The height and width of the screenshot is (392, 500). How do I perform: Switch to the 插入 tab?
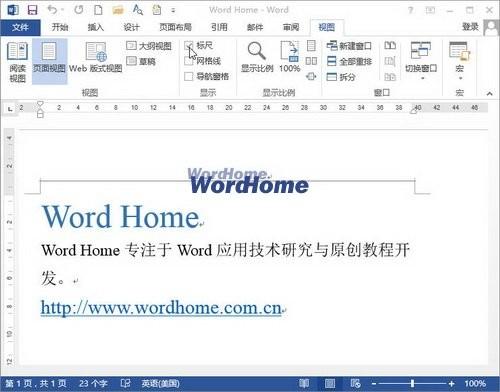96,27
